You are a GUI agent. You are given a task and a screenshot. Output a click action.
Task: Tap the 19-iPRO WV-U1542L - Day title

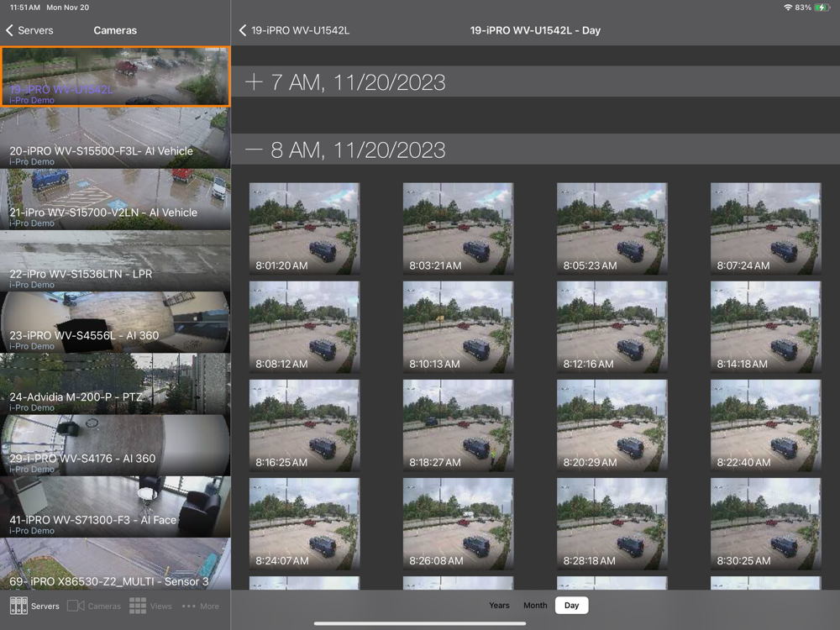[535, 30]
